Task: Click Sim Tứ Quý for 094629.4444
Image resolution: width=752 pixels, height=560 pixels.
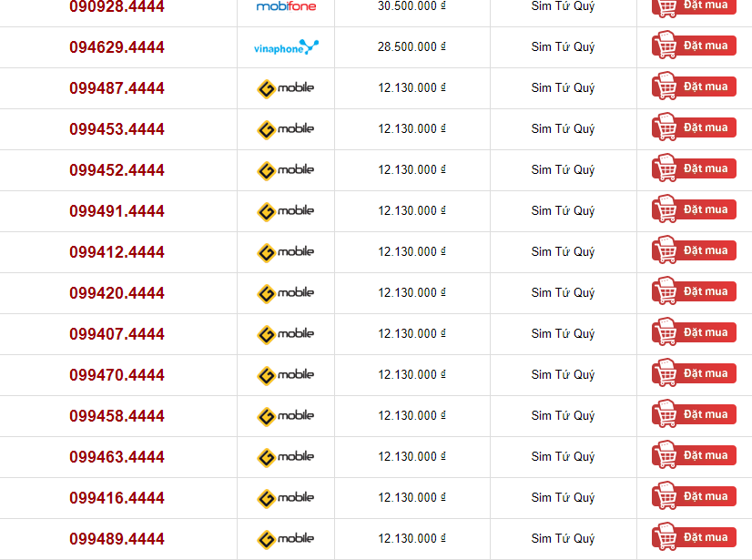Action: click(x=563, y=47)
